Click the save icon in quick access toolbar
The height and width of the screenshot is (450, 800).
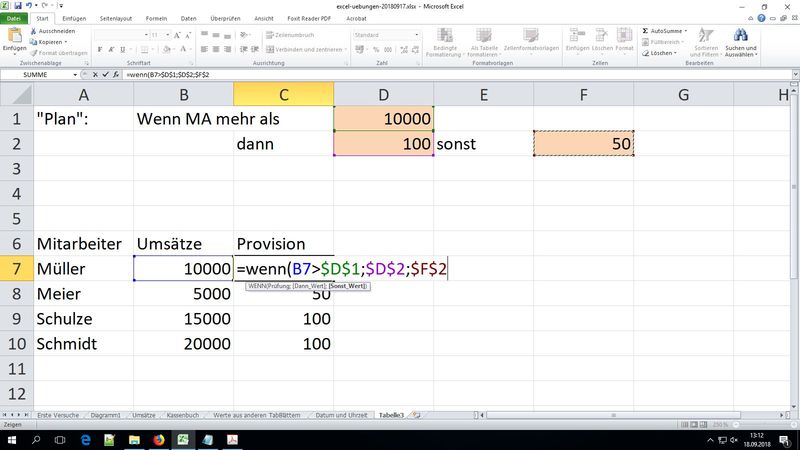(19, 6)
